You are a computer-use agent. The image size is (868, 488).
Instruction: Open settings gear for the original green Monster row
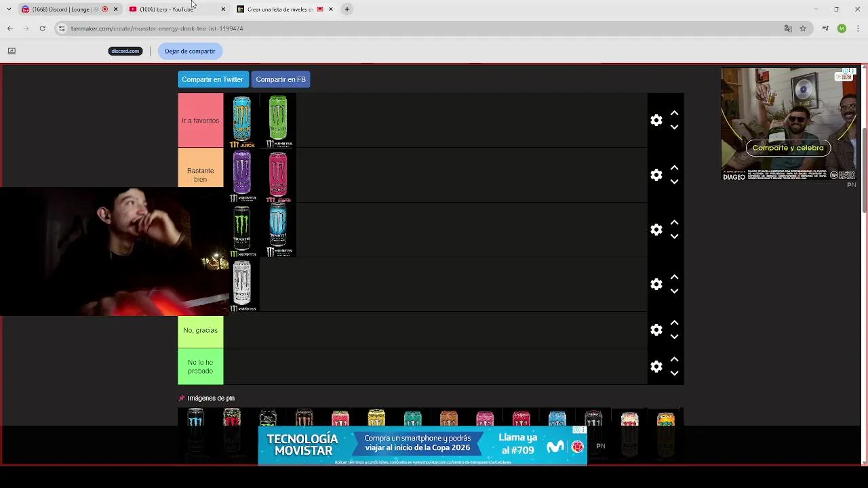tap(656, 230)
